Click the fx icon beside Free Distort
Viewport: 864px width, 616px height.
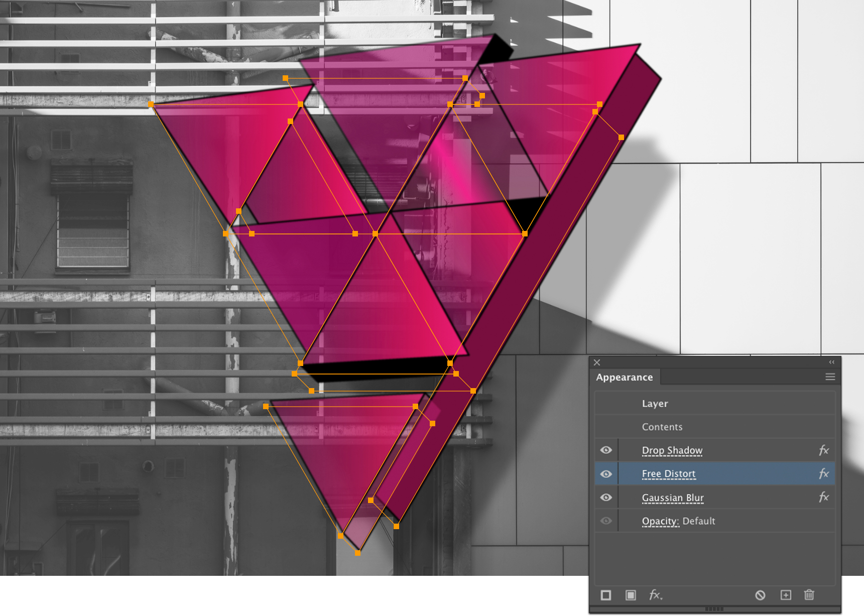[824, 473]
